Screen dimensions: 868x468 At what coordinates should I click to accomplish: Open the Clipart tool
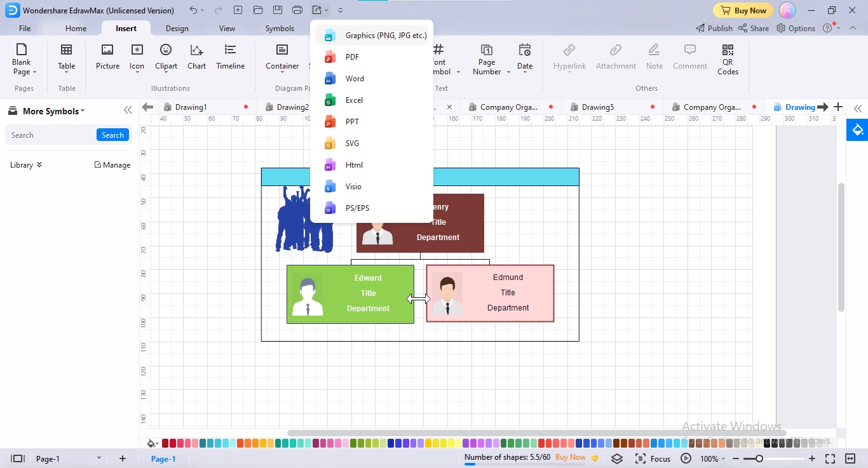[x=166, y=57]
